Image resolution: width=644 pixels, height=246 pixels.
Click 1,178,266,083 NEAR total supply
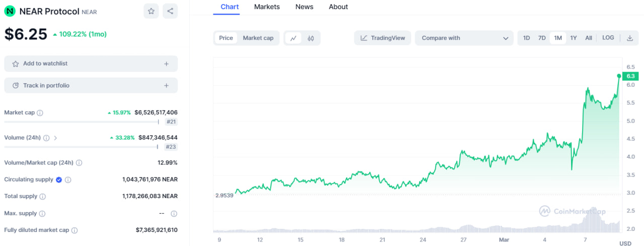150,197
